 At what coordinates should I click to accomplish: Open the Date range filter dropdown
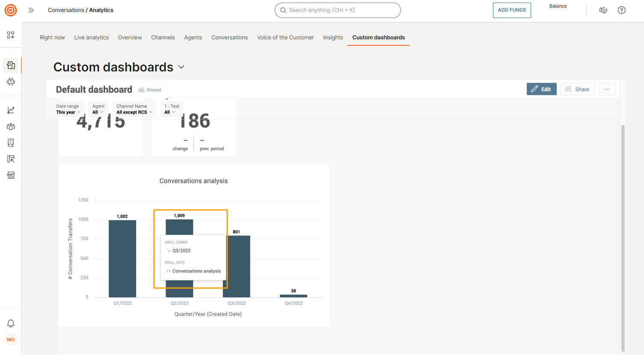coord(68,109)
